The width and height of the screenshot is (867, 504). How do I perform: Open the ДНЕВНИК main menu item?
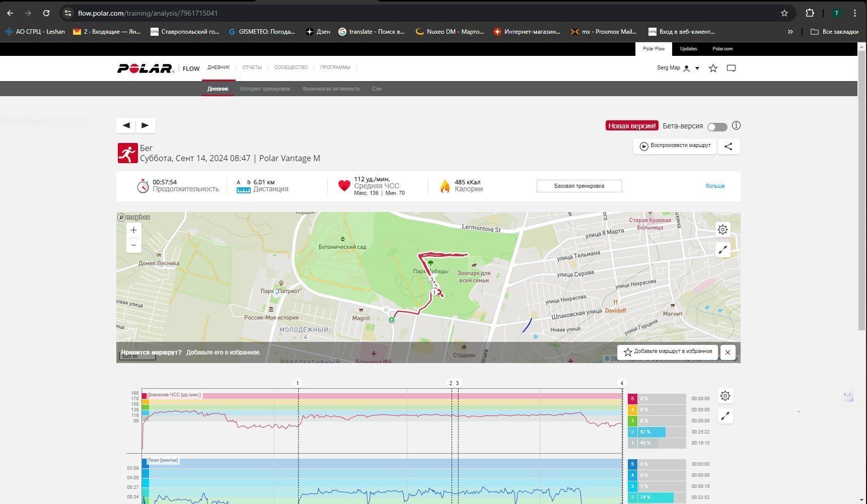[x=219, y=67]
